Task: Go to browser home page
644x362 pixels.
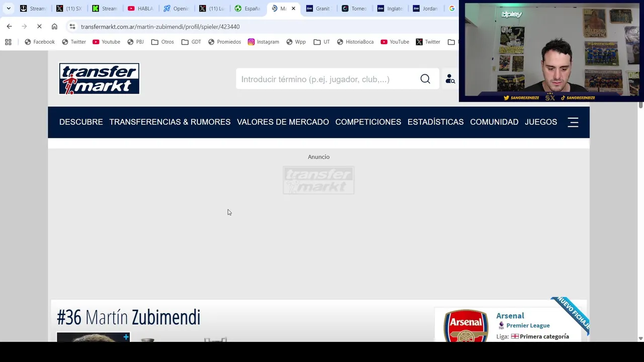Action: click(54, 26)
